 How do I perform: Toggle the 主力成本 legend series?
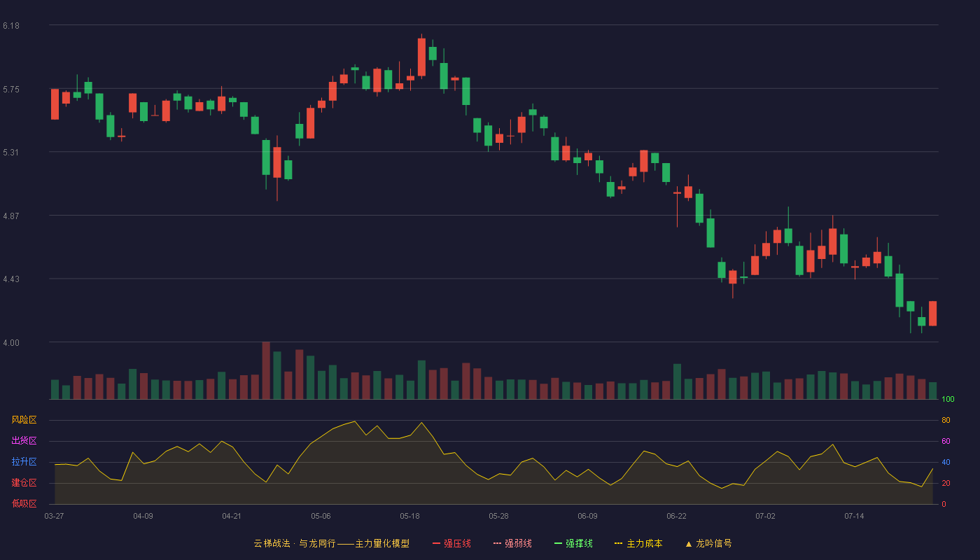click(638, 543)
